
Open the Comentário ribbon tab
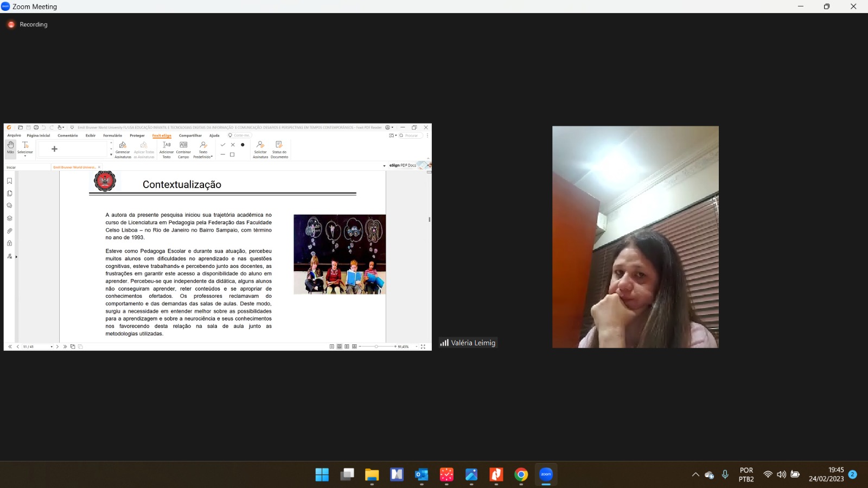[x=68, y=136]
